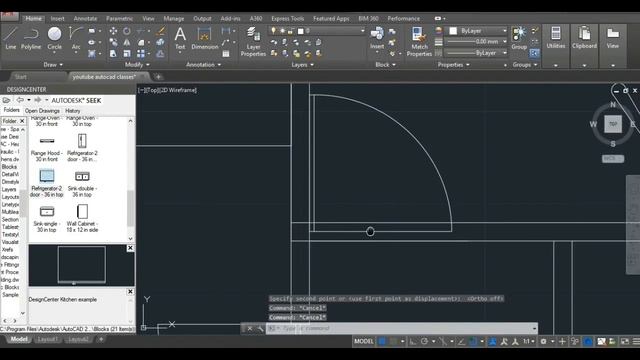Click Match Properties tool

(419, 42)
